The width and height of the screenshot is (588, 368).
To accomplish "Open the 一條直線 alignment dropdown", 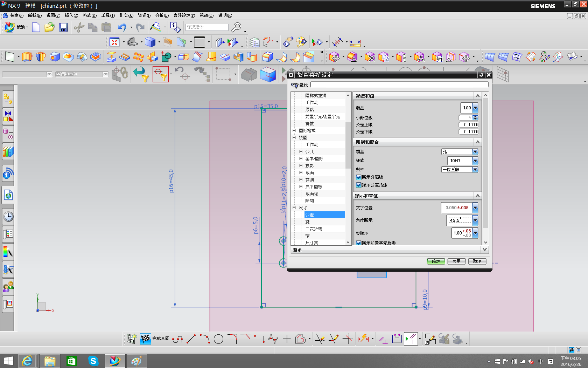I will coord(475,170).
